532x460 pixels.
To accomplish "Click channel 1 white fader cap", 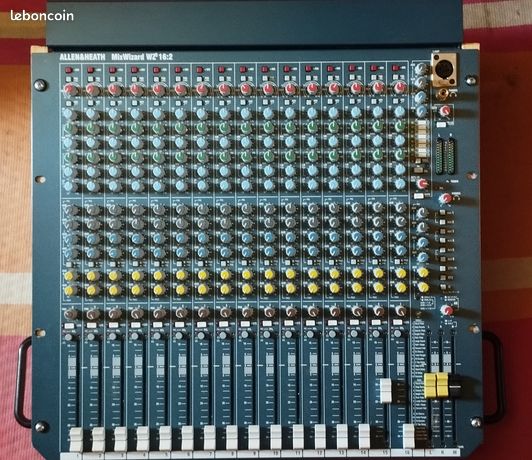I will click(x=76, y=439).
